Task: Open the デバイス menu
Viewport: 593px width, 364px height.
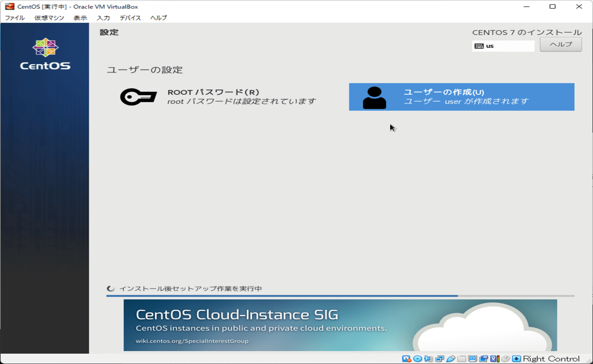Action: pos(130,18)
